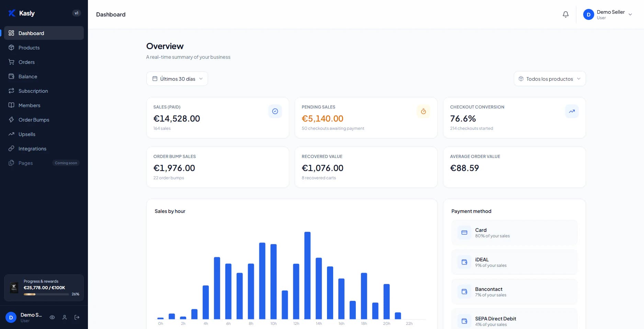Log out using the sidebar exit icon
This screenshot has width=644, height=329.
point(77,317)
